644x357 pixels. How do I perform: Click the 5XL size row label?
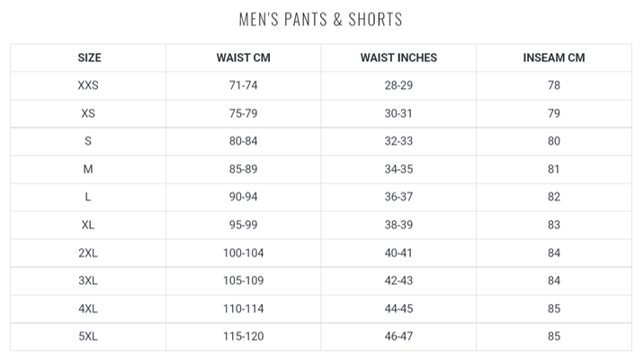click(88, 336)
